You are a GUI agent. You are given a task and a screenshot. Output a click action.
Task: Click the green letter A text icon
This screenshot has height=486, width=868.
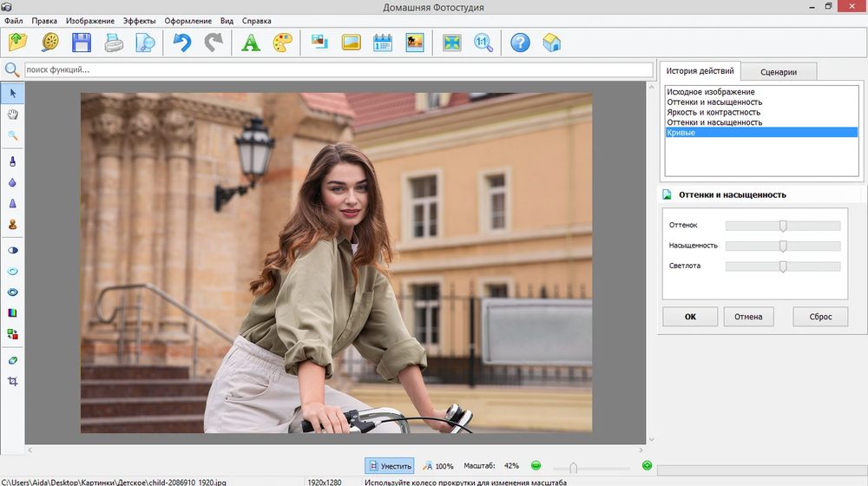click(x=251, y=42)
